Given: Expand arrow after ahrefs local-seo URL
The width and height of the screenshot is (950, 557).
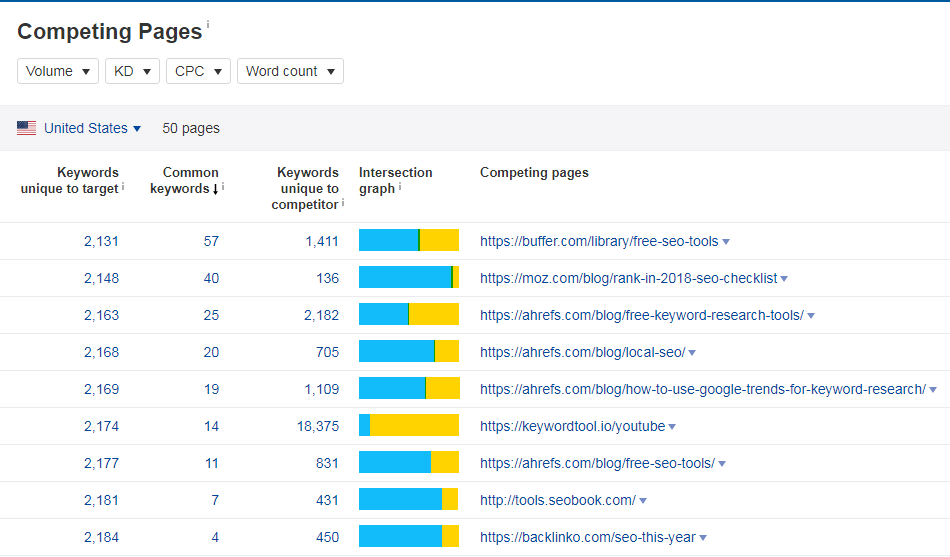Looking at the screenshot, I should click(692, 353).
